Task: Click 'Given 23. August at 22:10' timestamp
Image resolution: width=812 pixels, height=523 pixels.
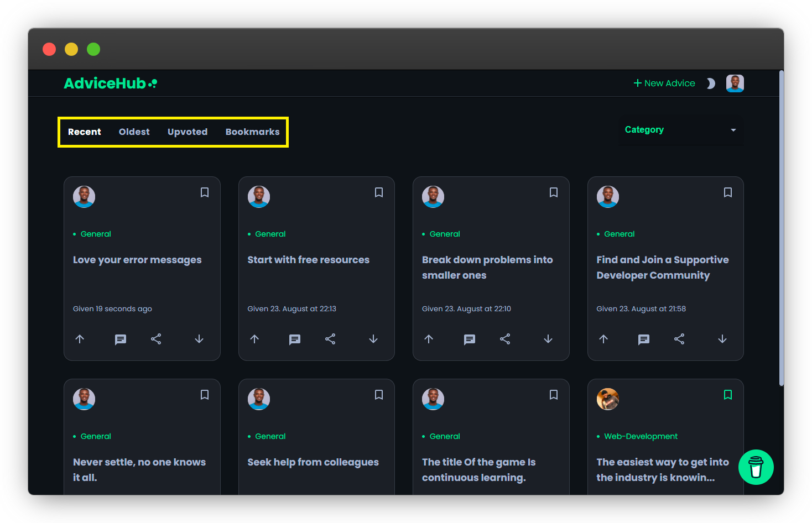Action: coord(466,308)
